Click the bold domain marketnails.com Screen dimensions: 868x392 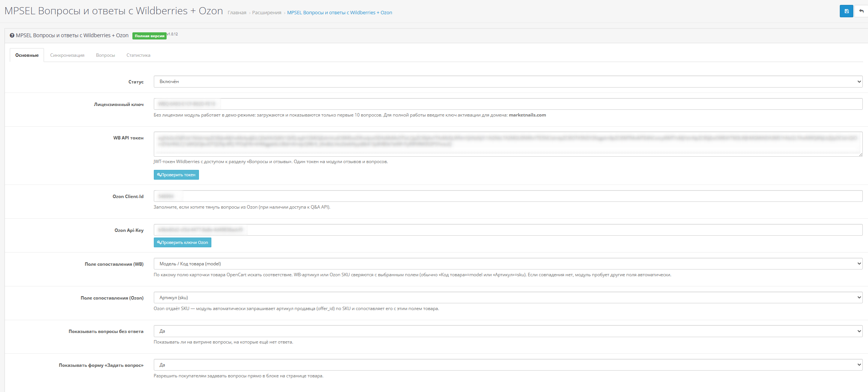[x=527, y=115]
